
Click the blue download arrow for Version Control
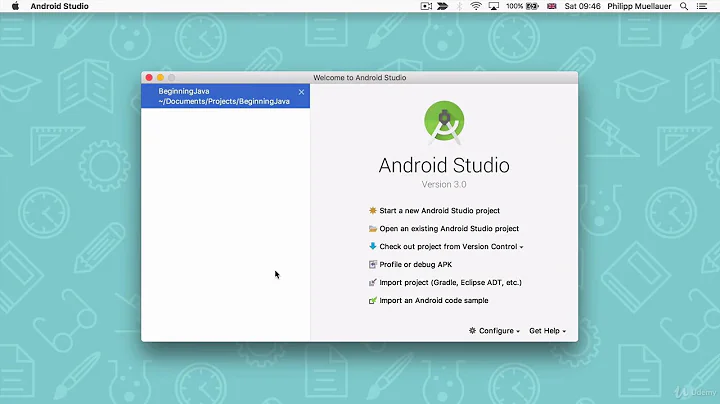tap(373, 246)
